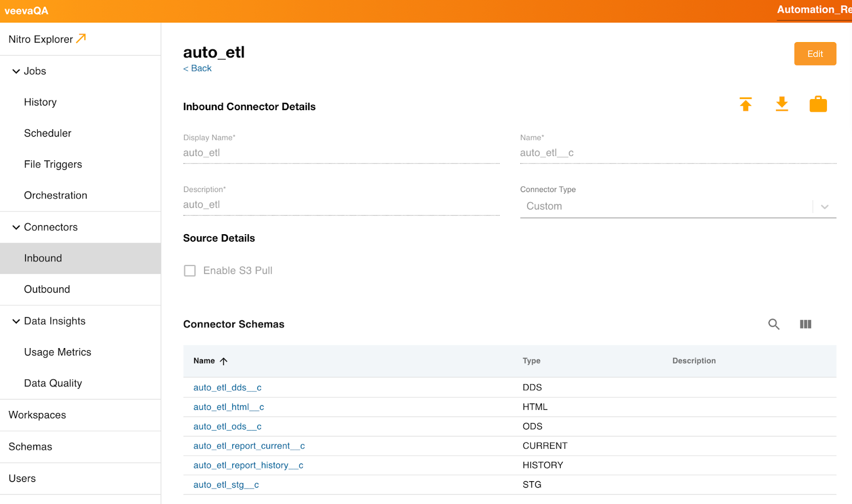Open the Scheduler page

click(47, 134)
